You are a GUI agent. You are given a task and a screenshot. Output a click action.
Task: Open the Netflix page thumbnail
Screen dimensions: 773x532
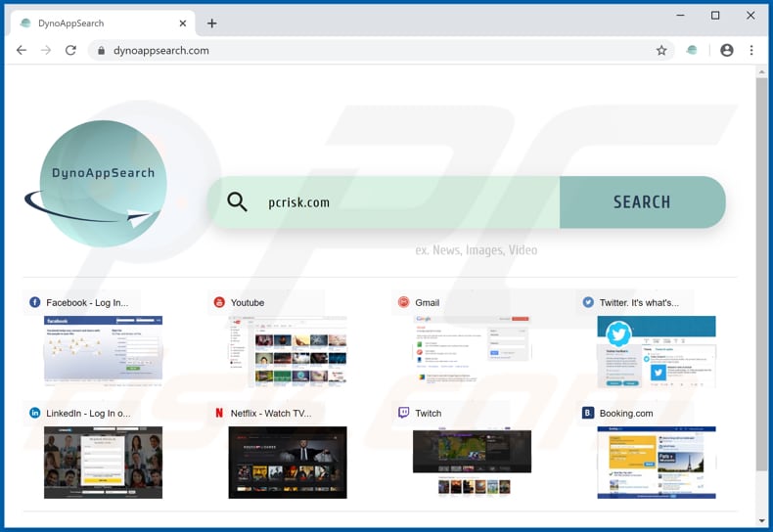pos(288,463)
